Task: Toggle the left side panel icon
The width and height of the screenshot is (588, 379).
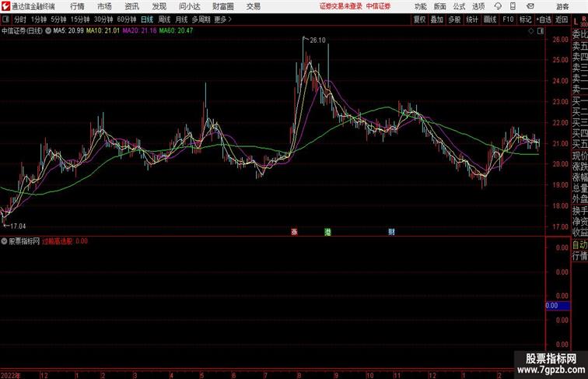Action: (5, 19)
